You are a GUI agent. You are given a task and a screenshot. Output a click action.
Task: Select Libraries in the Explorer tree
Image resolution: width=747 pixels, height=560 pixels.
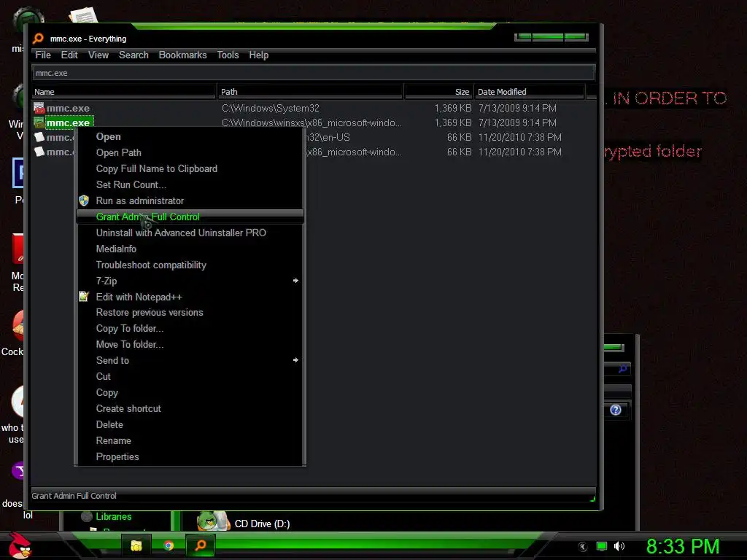coord(113,516)
